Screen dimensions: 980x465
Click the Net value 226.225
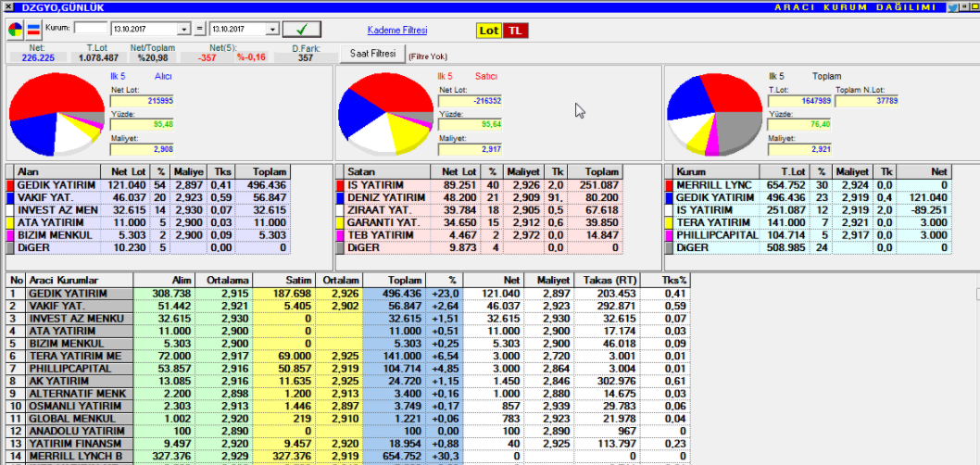pos(38,57)
